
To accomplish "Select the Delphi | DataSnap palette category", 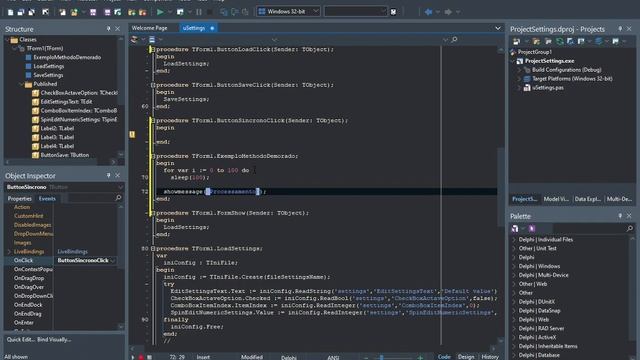I will 539,311.
